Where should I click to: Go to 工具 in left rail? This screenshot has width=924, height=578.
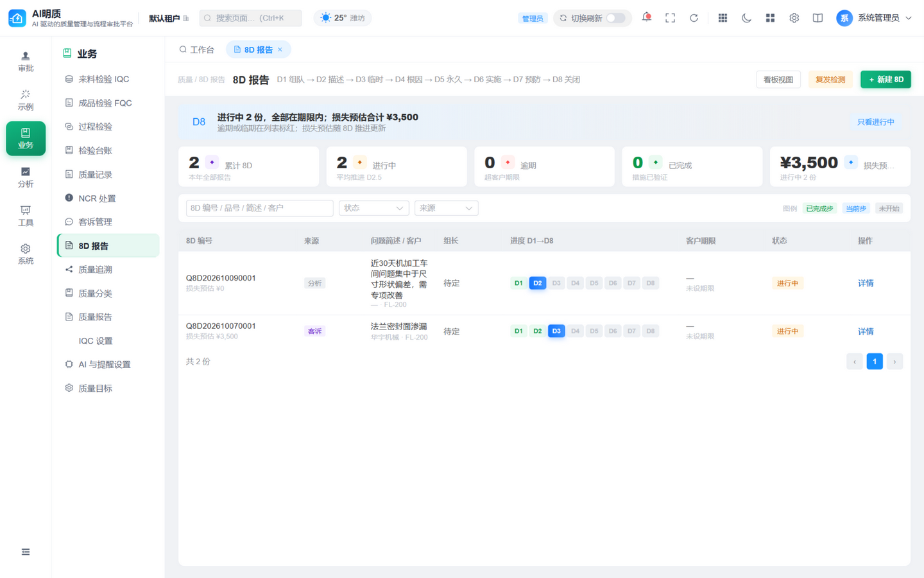click(26, 216)
